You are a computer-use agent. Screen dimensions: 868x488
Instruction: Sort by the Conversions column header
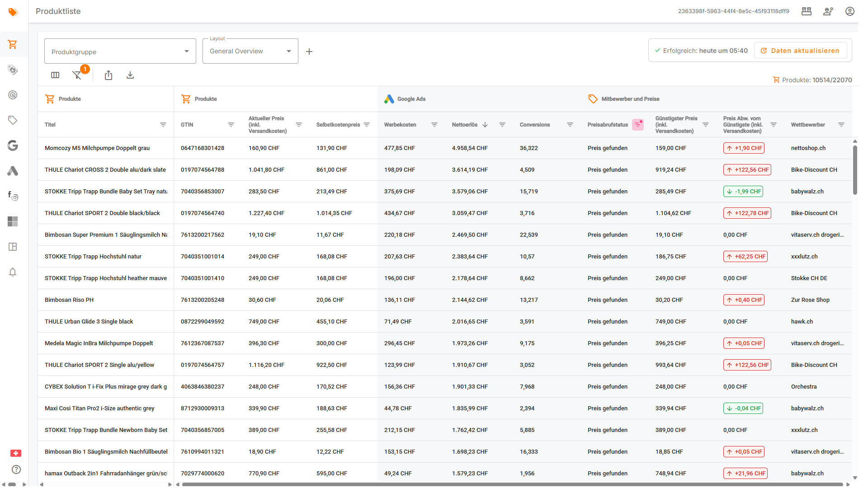click(x=535, y=125)
